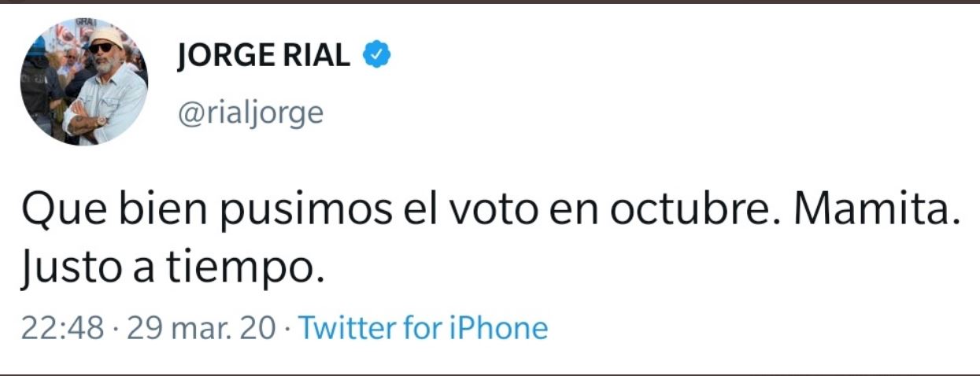The width and height of the screenshot is (980, 376).
Task: Click the 'Justo a tiempo.' line
Action: tap(172, 270)
